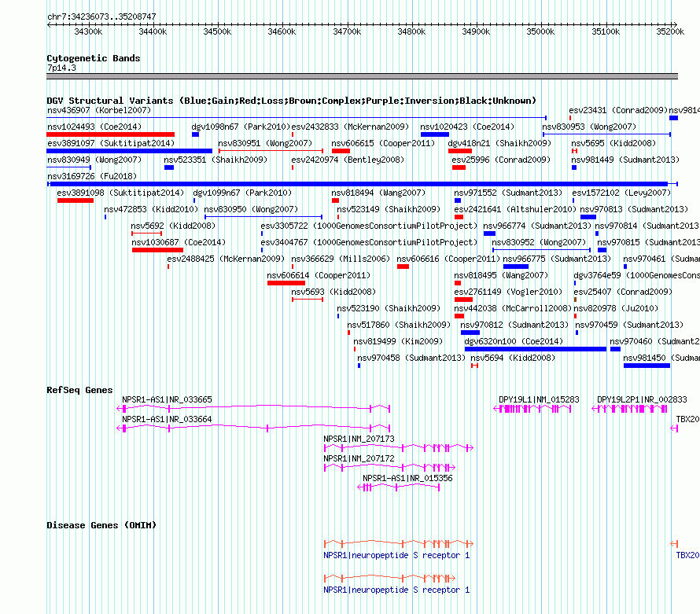Viewport: 700px width, 614px height.
Task: Click the esv2761149 (Vogler2010) red bar
Action: [463, 300]
